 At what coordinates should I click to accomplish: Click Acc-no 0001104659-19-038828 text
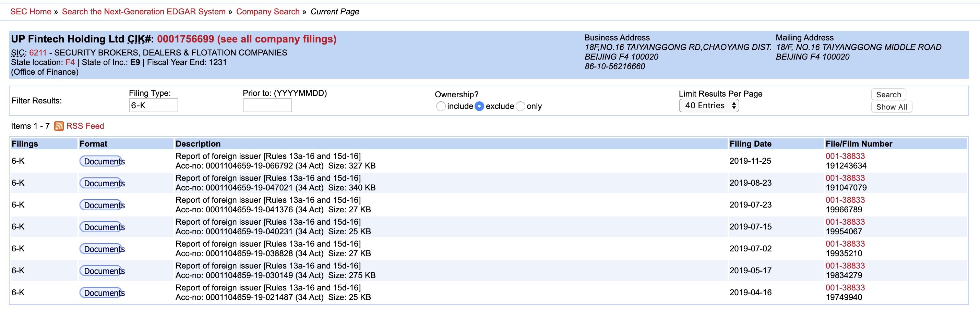click(x=234, y=253)
